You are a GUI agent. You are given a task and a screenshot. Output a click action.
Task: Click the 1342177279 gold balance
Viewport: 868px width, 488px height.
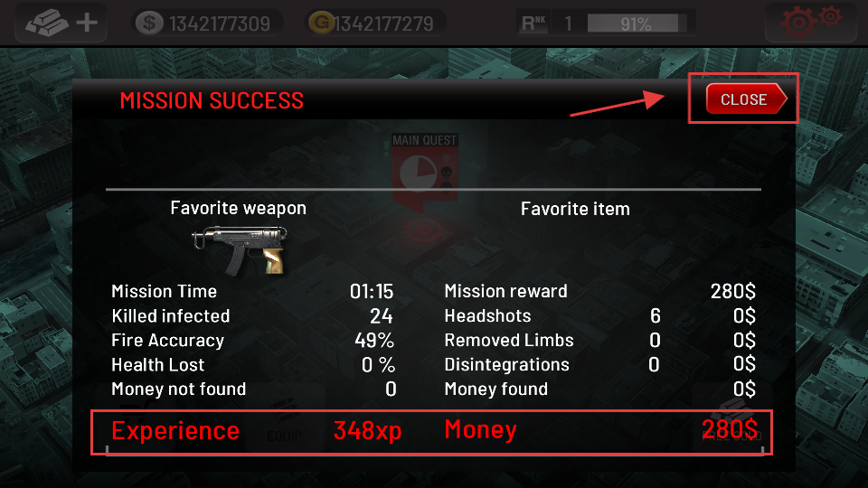coord(383,23)
